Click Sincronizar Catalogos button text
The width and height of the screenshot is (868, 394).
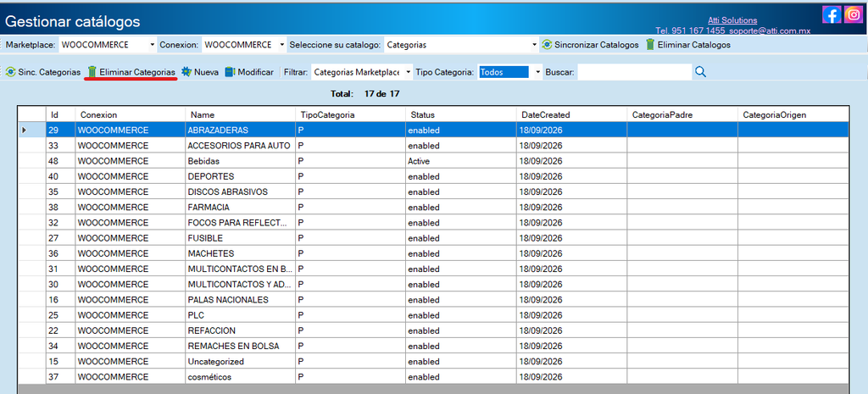[596, 45]
